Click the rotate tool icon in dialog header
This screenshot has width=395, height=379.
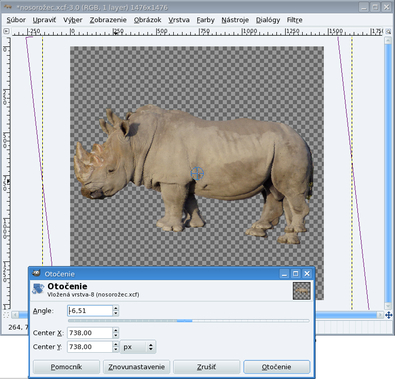pos(38,289)
